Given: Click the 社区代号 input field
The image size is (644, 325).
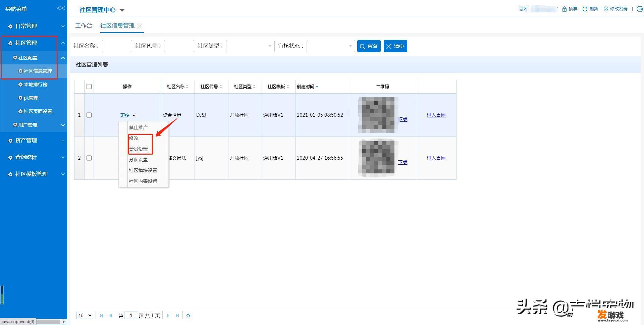Looking at the screenshot, I should pyautogui.click(x=179, y=46).
